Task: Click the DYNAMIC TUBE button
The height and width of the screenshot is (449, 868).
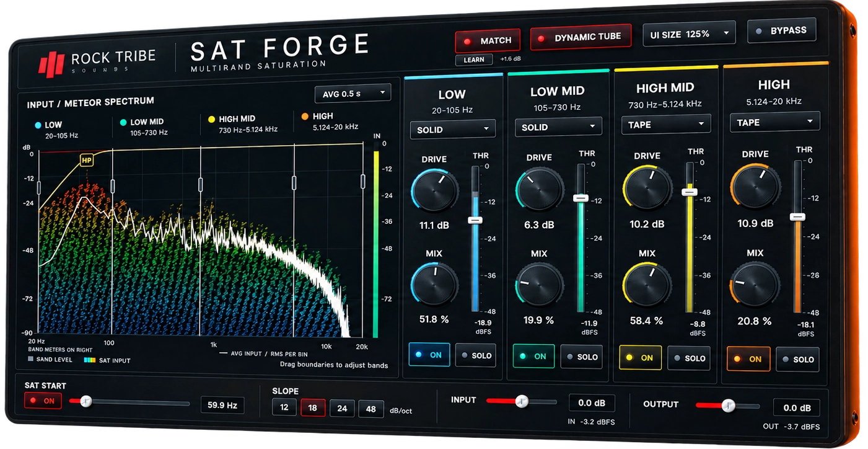Action: 581,37
